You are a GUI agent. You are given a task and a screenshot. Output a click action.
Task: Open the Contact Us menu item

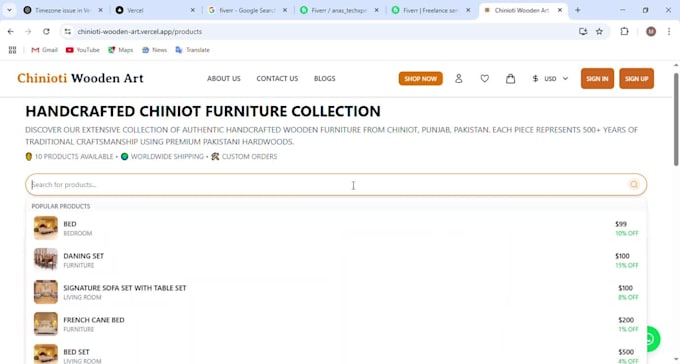[x=277, y=79]
